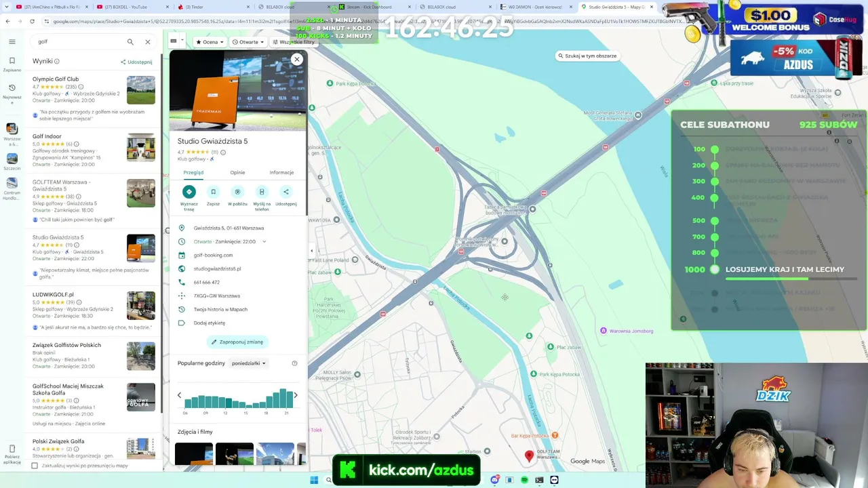Screen dimensions: 868x488
Task: Click the Szukaj w tym obszarze button
Action: 587,56
